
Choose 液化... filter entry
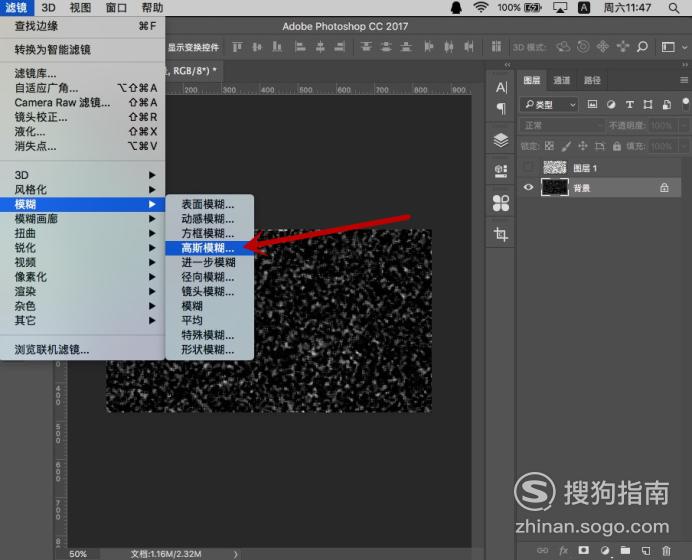[x=83, y=132]
